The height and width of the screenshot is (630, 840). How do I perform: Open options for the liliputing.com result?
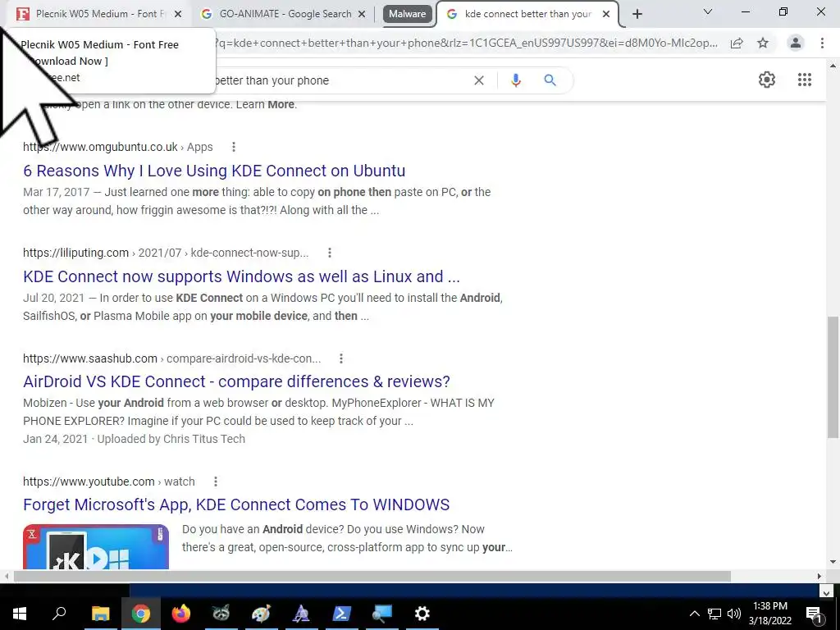tap(330, 253)
